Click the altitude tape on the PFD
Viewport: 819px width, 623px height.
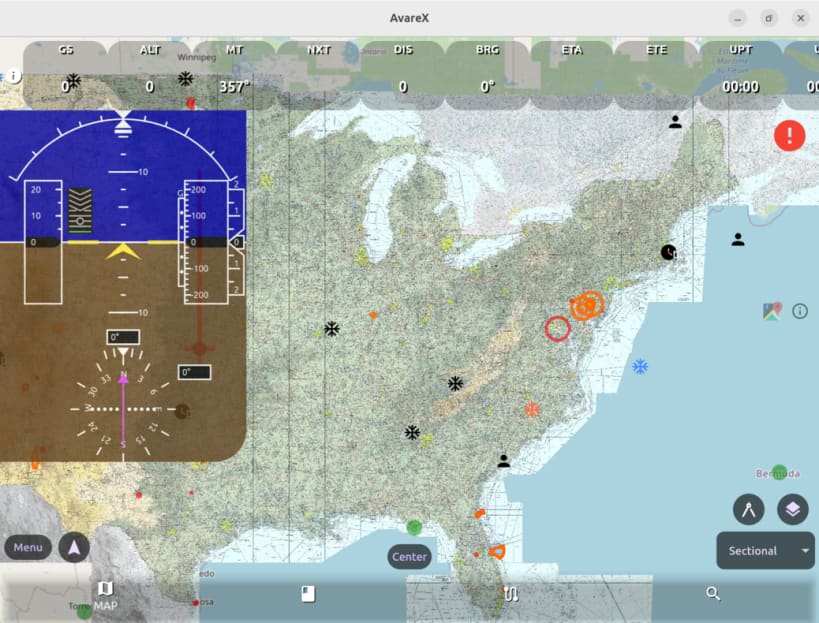(206, 242)
